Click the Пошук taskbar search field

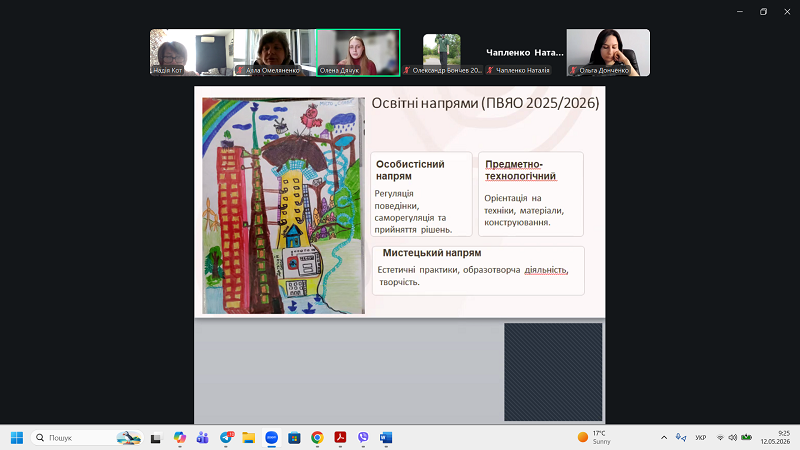point(87,438)
